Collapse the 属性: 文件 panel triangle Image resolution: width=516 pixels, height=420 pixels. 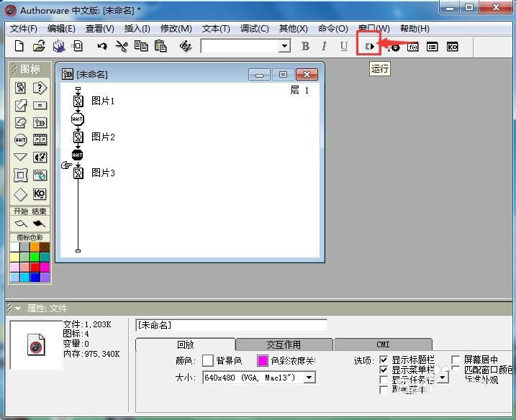pos(18,309)
